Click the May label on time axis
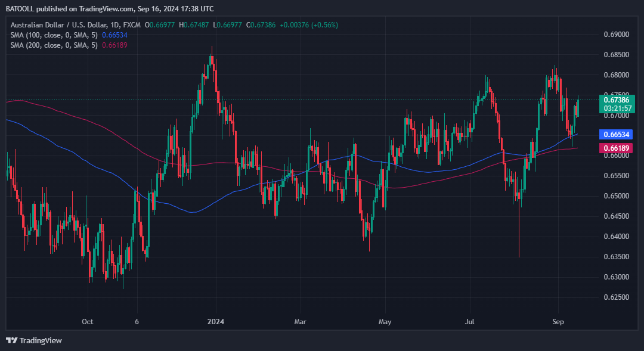Screen dimensions: 644x351 click(x=385, y=322)
